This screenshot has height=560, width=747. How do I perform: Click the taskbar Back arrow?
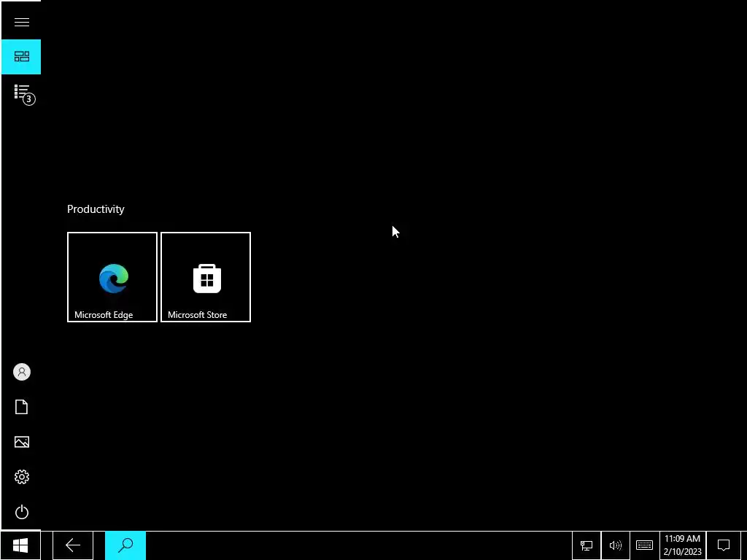tap(73, 545)
